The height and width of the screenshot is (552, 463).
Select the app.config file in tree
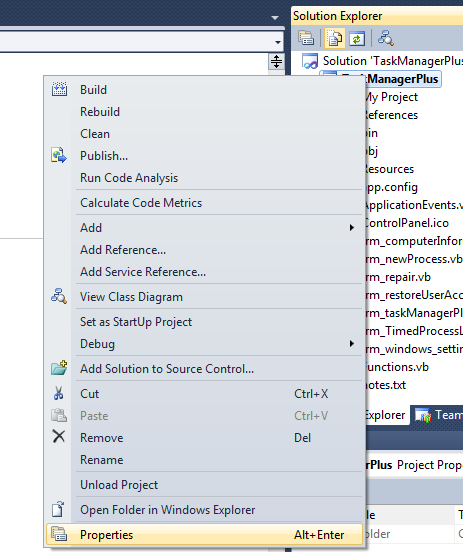pyautogui.click(x=391, y=187)
